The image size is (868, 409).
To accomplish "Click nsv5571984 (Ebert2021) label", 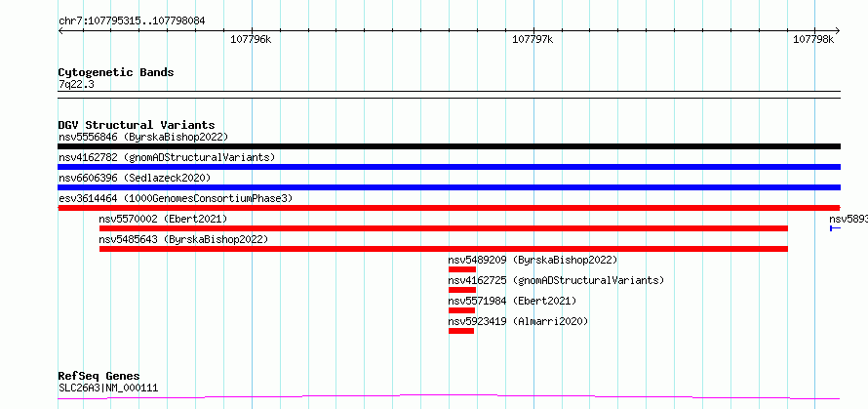I will 512,301.
